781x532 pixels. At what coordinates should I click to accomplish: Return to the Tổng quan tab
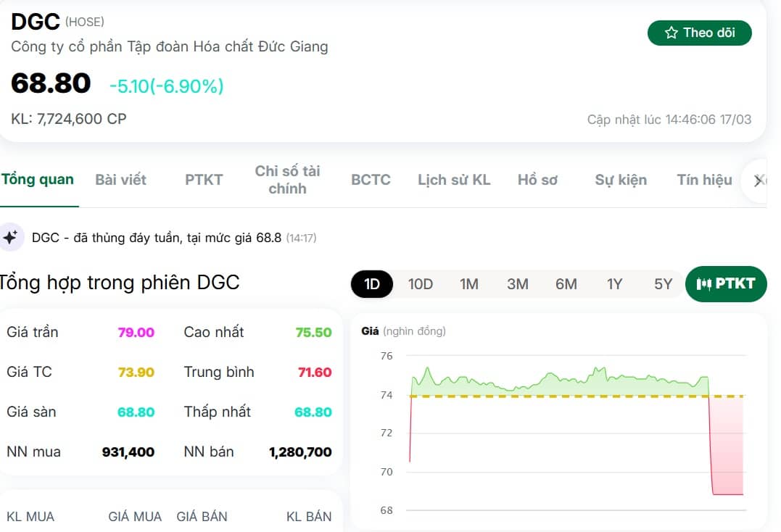click(x=38, y=179)
